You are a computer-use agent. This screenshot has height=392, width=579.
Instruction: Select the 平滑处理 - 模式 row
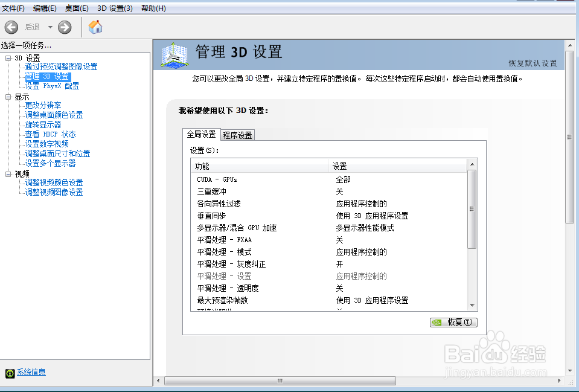click(329, 252)
